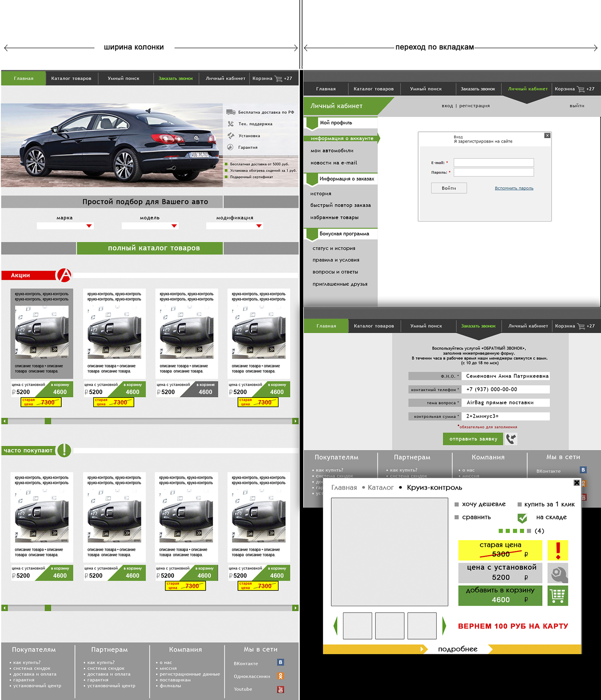The height and width of the screenshot is (700, 601).
Task: Set the rating using the green squares
Action: [515, 531]
